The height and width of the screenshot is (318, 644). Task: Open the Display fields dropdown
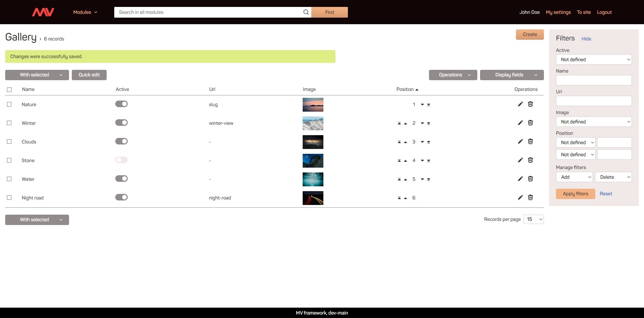(x=512, y=75)
